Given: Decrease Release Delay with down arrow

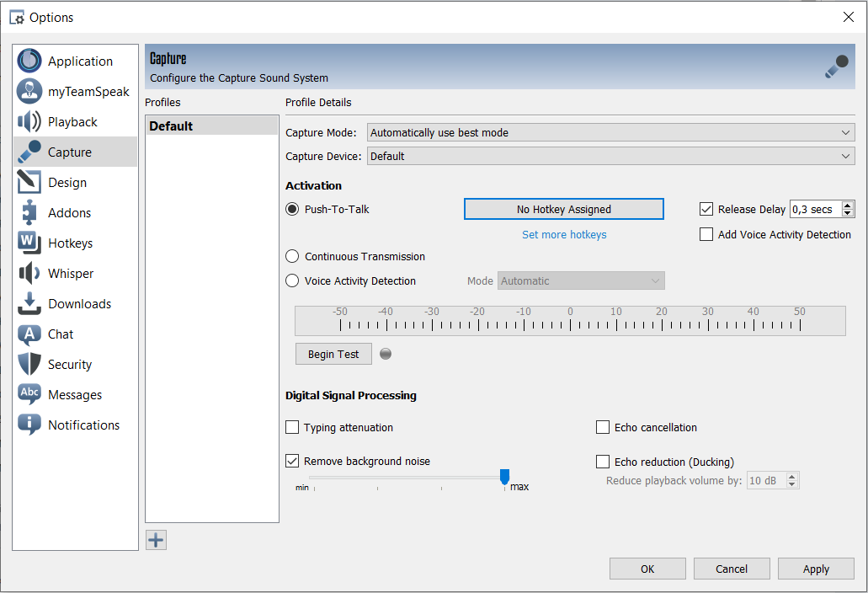Looking at the screenshot, I should 848,213.
